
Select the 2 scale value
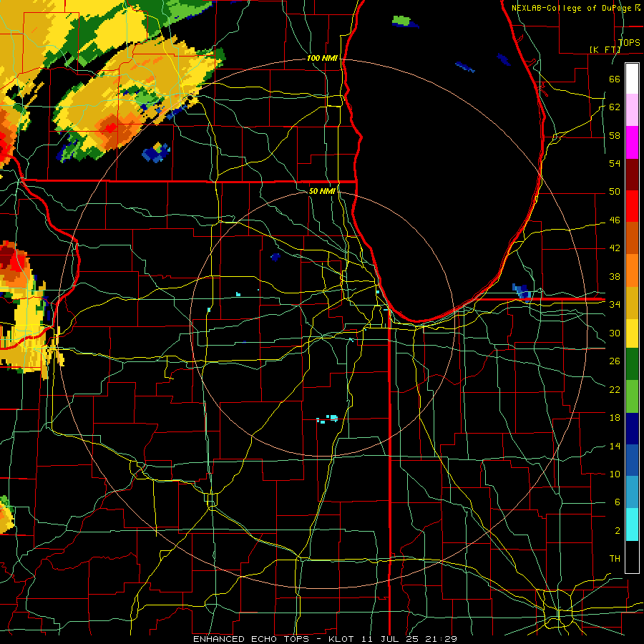coord(617,531)
